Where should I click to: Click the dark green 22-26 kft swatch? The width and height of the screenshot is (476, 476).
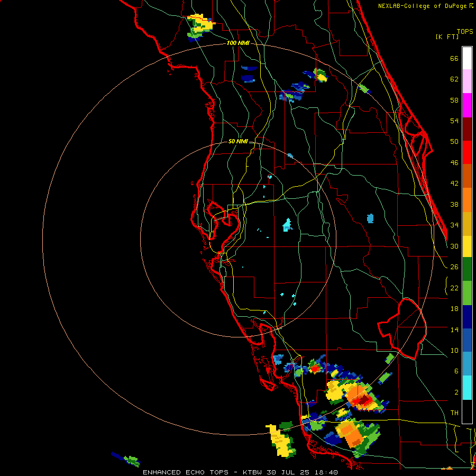[467, 269]
